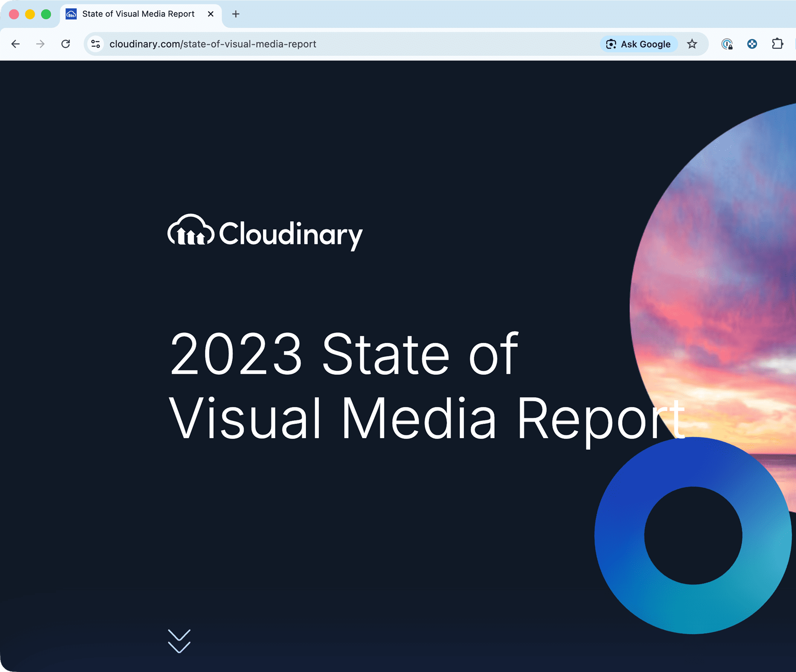Click the Ask Google button
The width and height of the screenshot is (796, 672).
coord(639,44)
